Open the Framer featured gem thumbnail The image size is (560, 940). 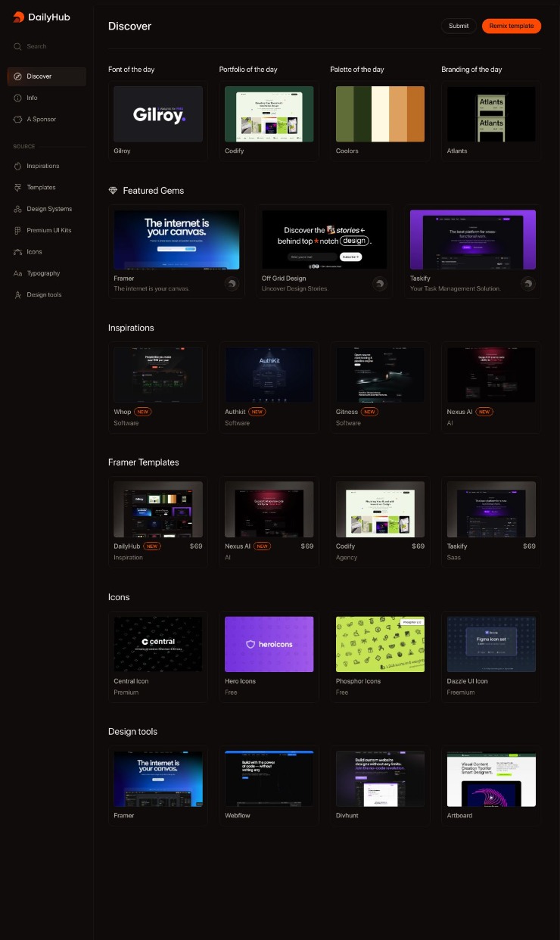coord(176,240)
